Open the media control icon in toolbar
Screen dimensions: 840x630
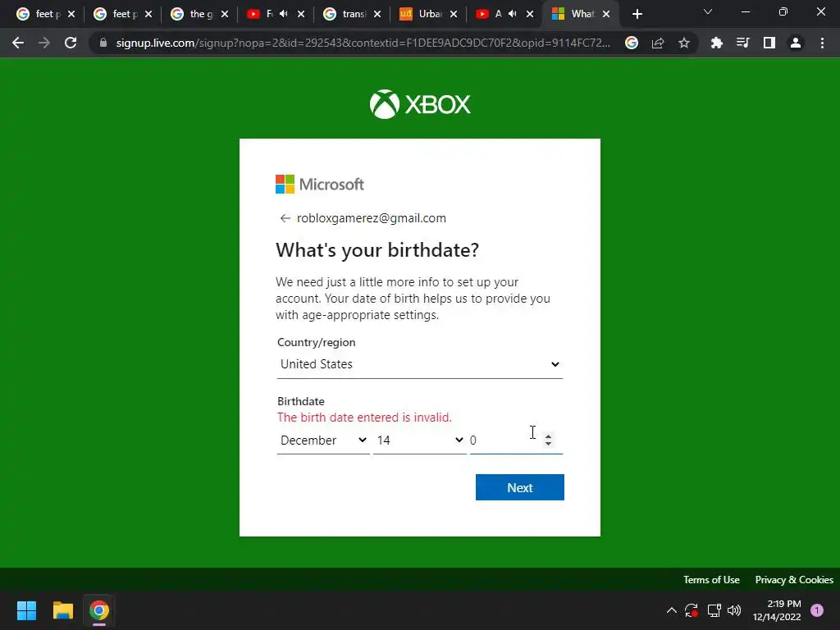point(743,43)
